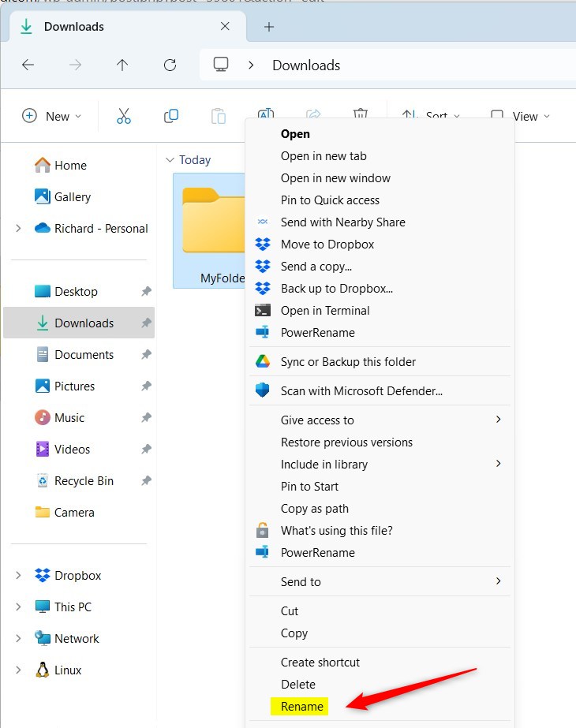Screen dimensions: 576x728
Task: Click the PC monitor icon in address bar
Action: coord(221,65)
